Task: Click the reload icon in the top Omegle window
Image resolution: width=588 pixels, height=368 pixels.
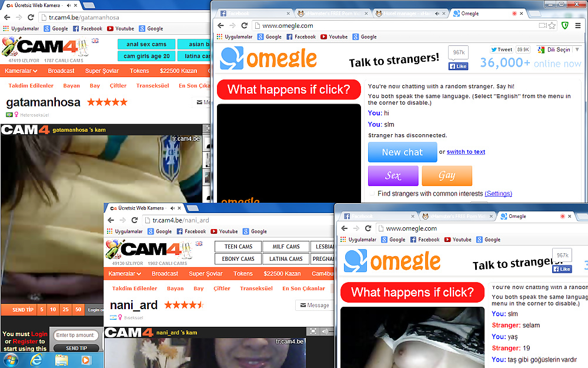Action: coord(245,25)
